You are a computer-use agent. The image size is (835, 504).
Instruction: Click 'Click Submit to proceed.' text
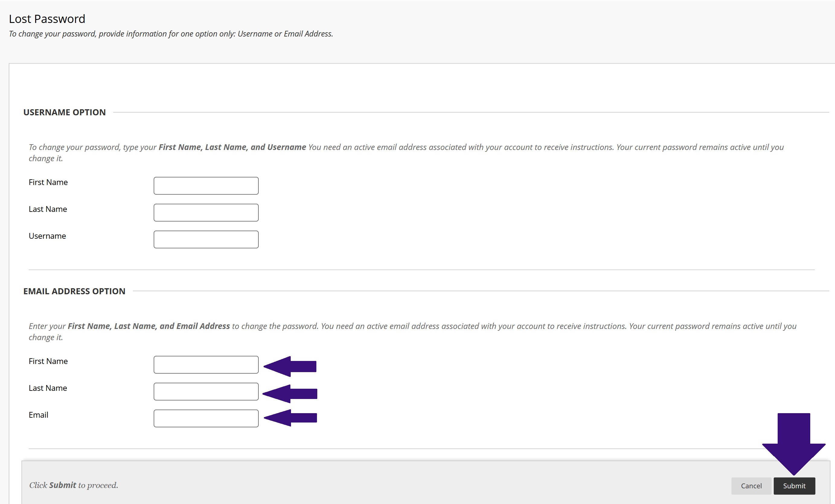[74, 485]
